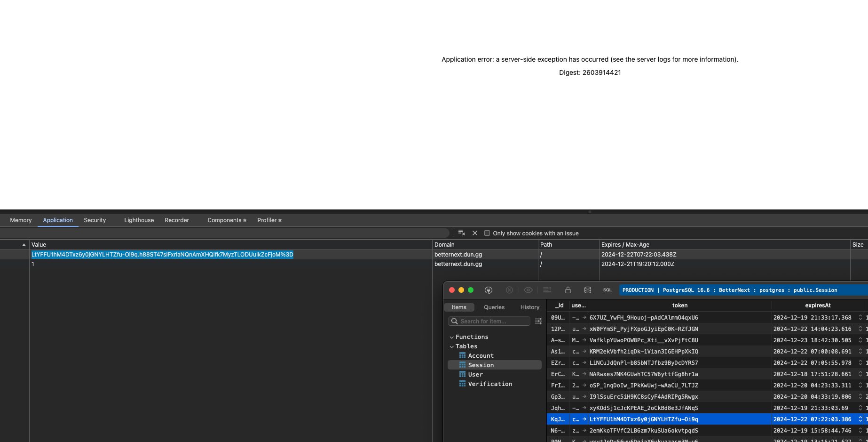Follow the foreign key arrow in the N6- row
The image size is (868, 442).
pyautogui.click(x=584, y=430)
